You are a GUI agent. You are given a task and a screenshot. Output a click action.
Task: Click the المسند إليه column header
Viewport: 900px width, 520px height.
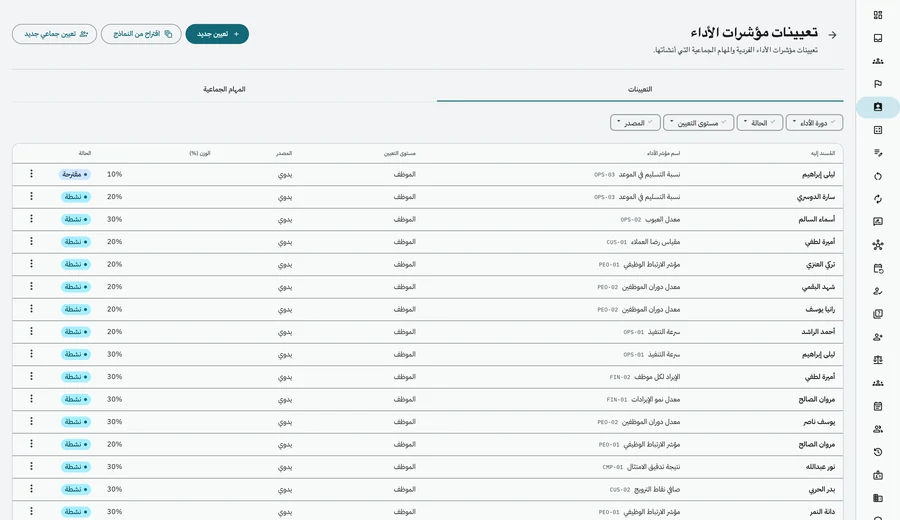pos(823,153)
